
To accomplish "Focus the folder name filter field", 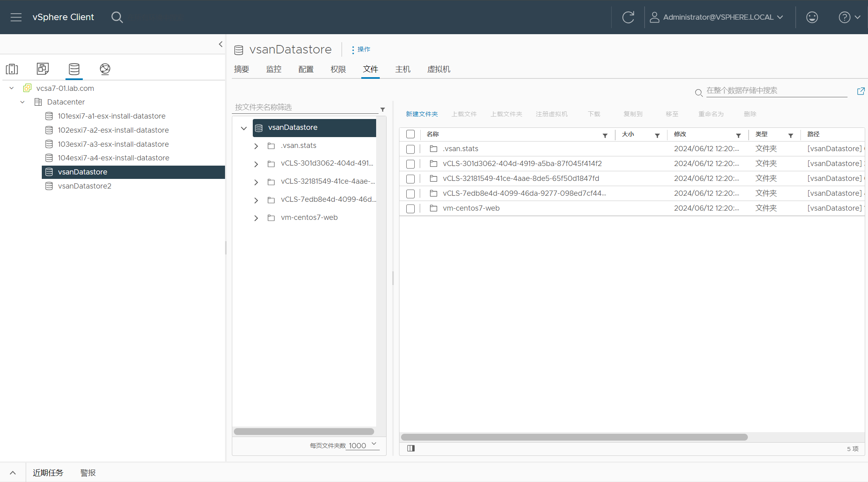I will pos(306,107).
